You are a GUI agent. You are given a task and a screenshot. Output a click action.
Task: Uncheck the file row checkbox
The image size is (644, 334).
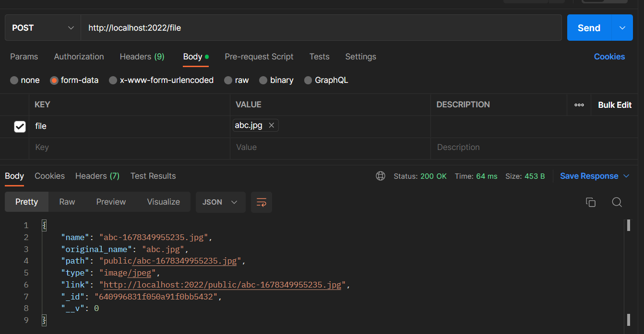tap(20, 127)
